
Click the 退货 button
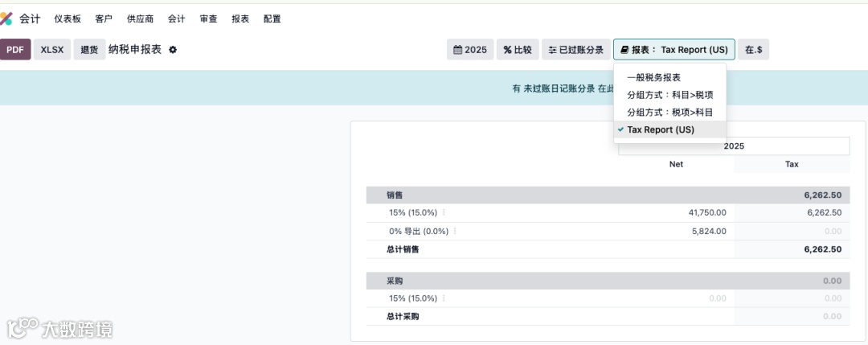pyautogui.click(x=89, y=50)
